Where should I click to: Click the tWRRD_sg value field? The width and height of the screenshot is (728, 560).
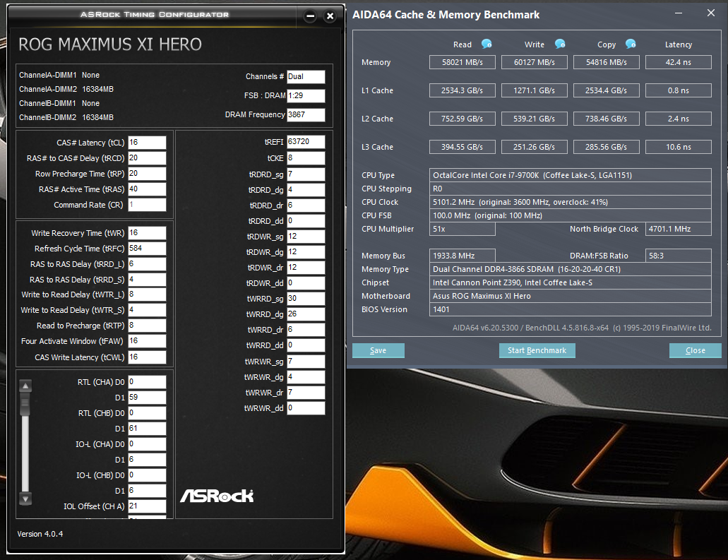click(x=306, y=299)
